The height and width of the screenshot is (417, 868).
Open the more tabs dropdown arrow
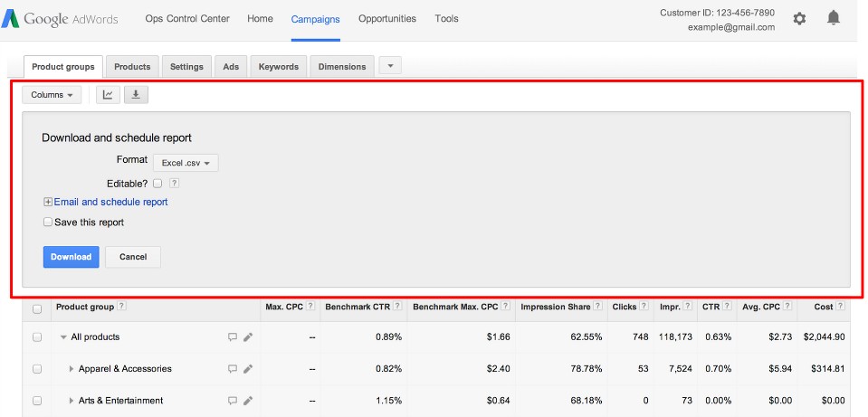[x=390, y=66]
